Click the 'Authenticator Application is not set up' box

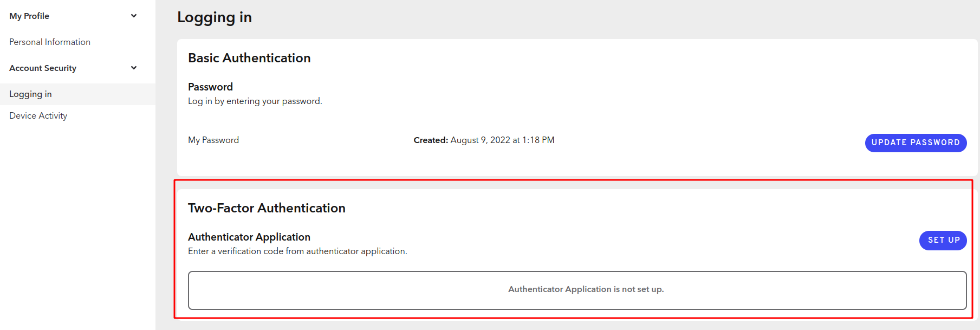click(x=577, y=290)
